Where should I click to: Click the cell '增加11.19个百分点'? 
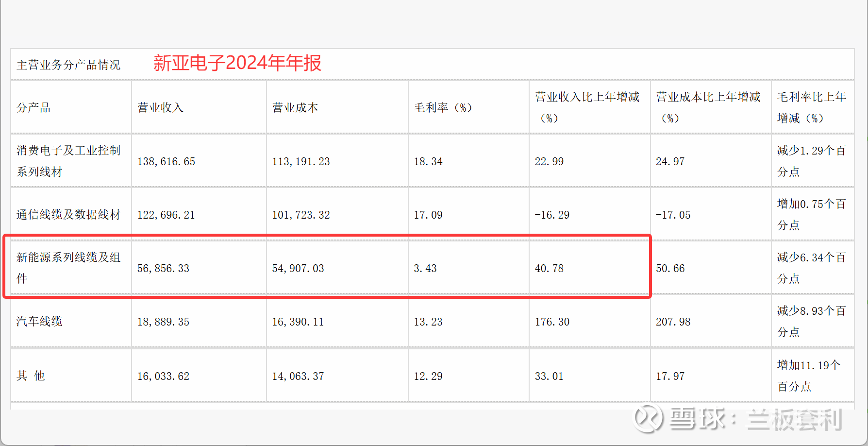(809, 376)
